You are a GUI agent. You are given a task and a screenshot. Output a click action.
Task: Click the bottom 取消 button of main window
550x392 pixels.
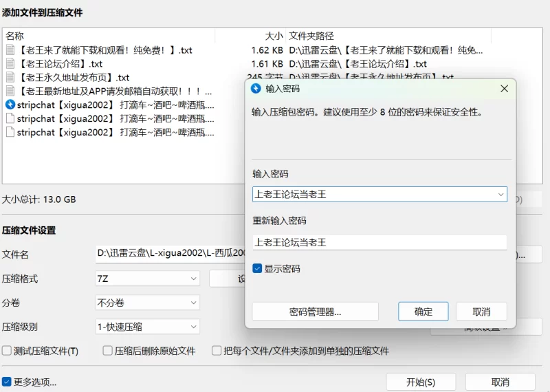[500, 382]
